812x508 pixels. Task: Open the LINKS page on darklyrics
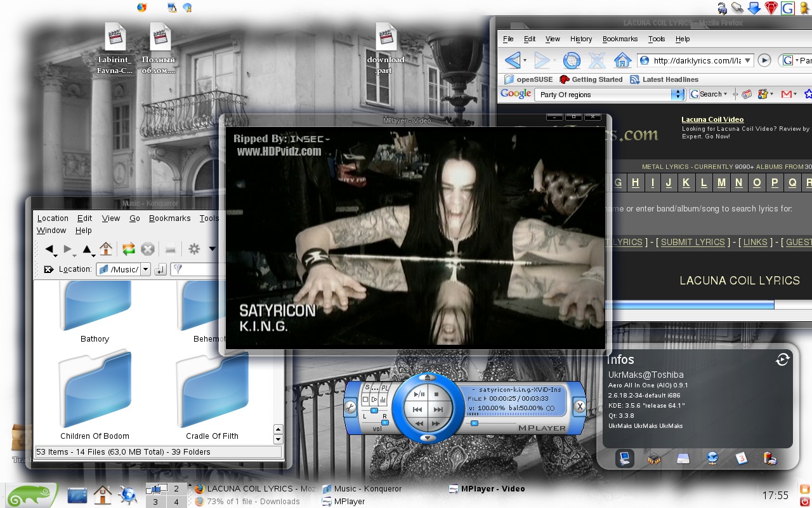tap(756, 242)
